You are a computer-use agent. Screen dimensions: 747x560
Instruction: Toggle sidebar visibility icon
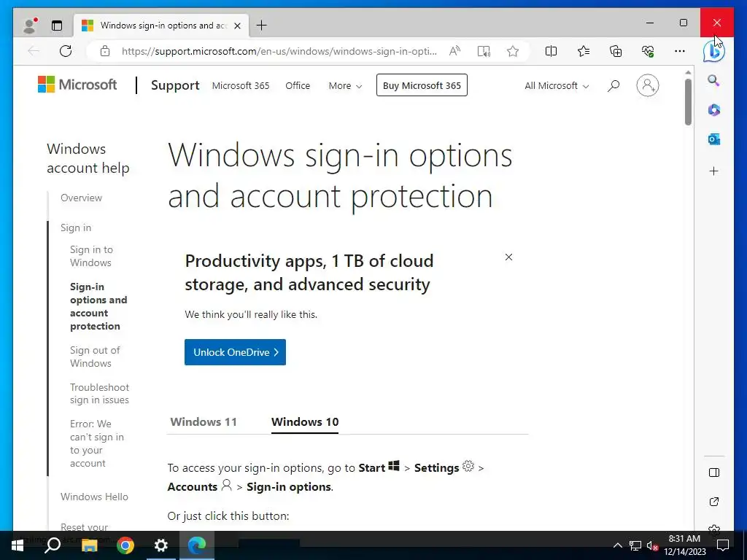point(713,472)
